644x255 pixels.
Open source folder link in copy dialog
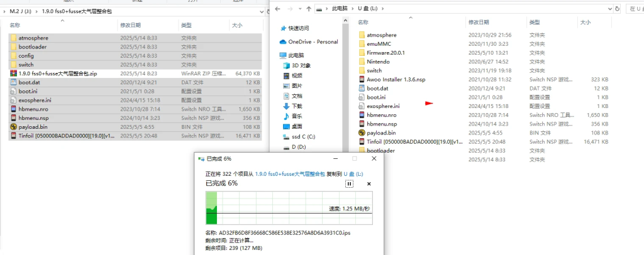(x=290, y=174)
